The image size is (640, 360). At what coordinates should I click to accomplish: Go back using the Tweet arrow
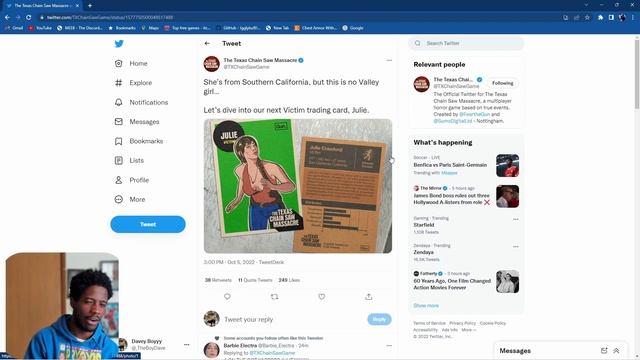[207, 43]
